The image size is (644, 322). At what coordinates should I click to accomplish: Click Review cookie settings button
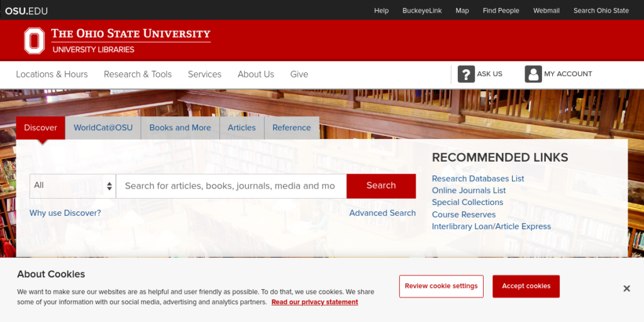pos(441,286)
